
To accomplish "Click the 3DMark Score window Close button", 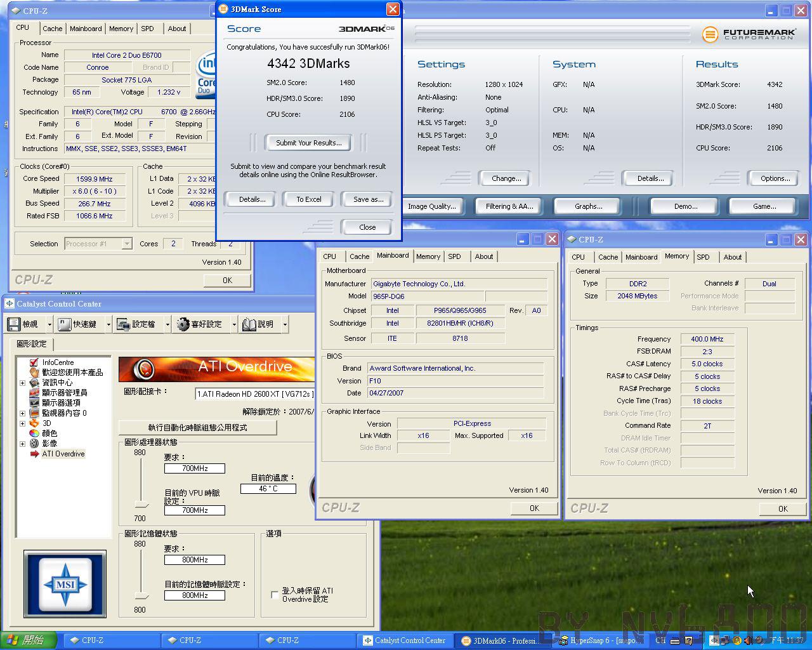I will 367,227.
